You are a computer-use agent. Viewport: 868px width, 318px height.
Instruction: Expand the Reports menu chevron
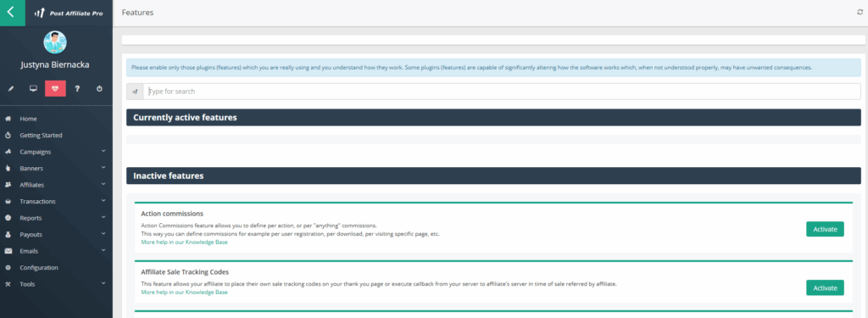[103, 217]
